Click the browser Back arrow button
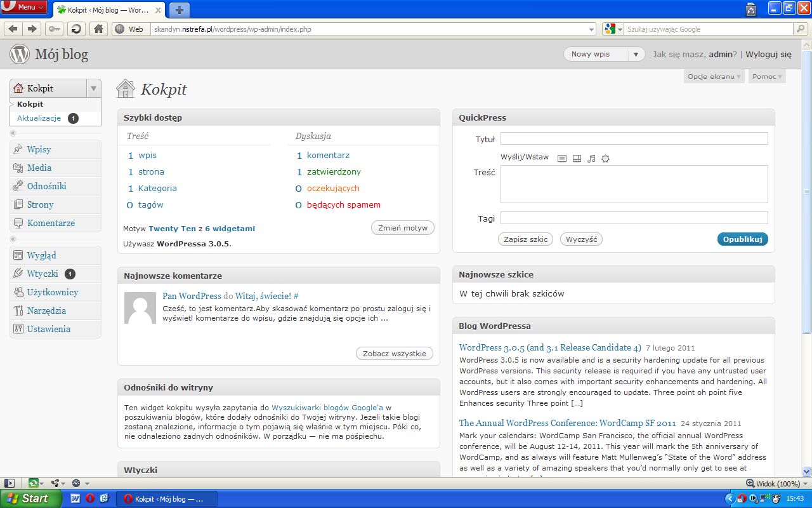This screenshot has width=812, height=508. coord(13,29)
